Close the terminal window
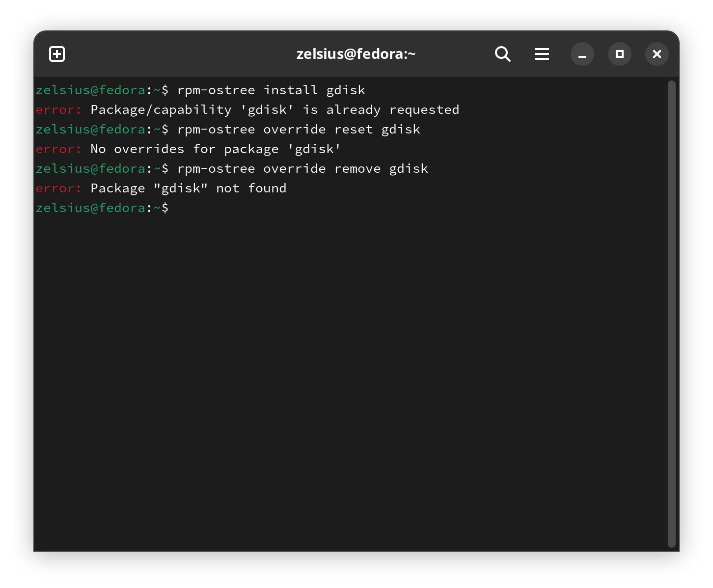713x588 pixels. (657, 54)
